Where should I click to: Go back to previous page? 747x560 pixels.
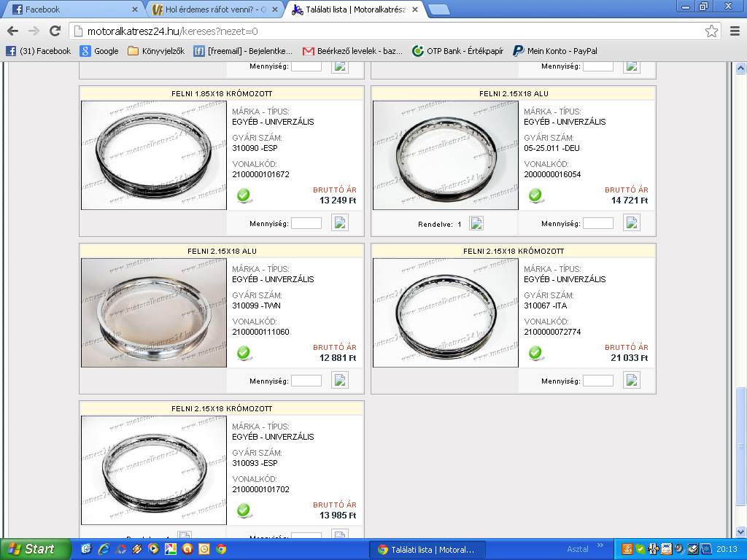(12, 31)
